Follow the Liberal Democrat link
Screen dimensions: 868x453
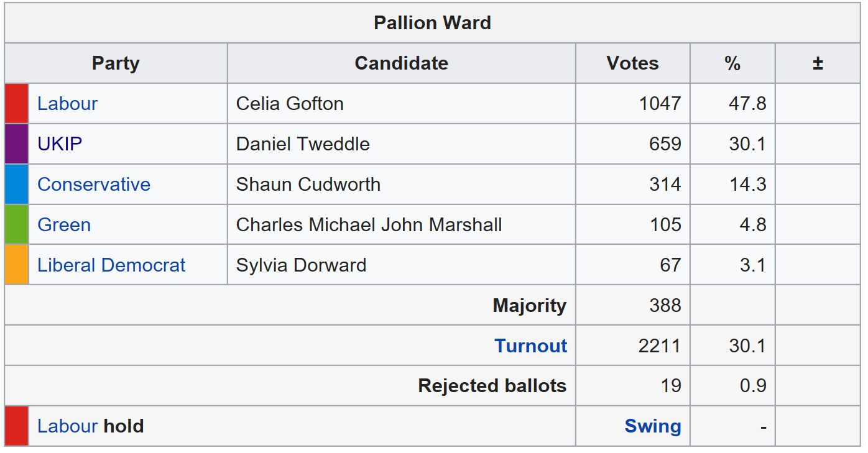pos(111,265)
